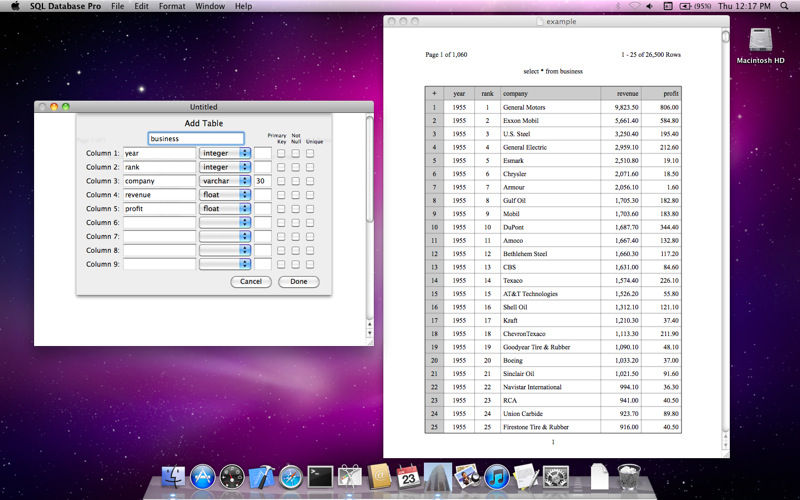The height and width of the screenshot is (500, 800).
Task: Open the Help menu
Action: (243, 6)
